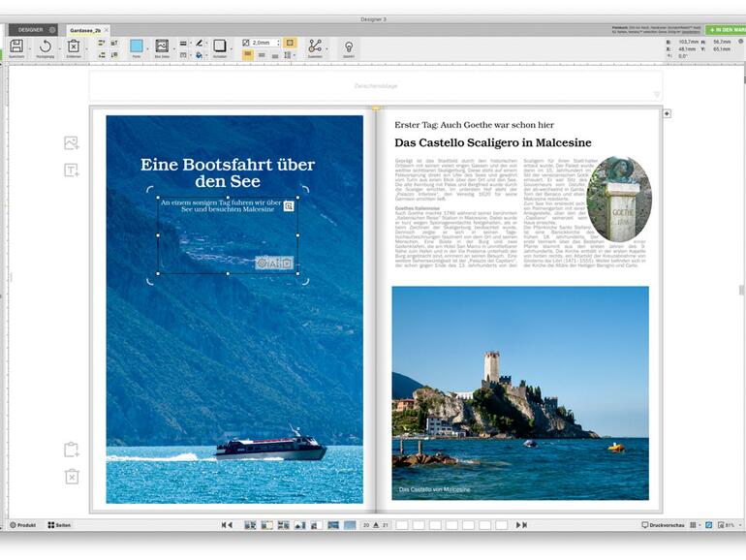Click the Entfernen delete icon
This screenshot has width=746, height=560.
(x=74, y=46)
